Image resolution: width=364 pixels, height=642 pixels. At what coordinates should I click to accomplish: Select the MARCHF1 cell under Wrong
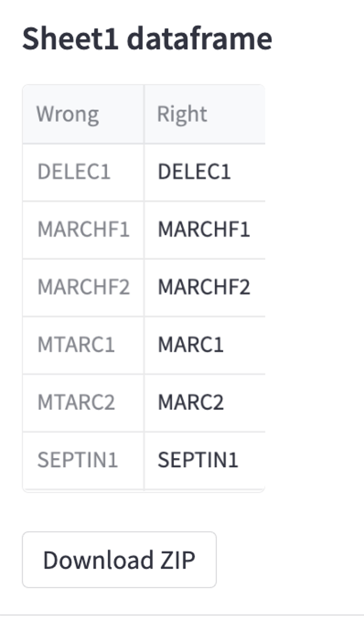(x=83, y=230)
